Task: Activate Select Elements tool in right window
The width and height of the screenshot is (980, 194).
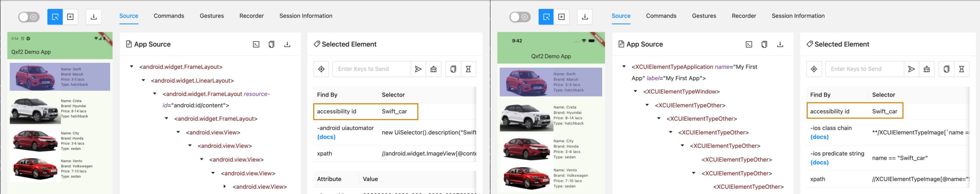Action: point(546,17)
